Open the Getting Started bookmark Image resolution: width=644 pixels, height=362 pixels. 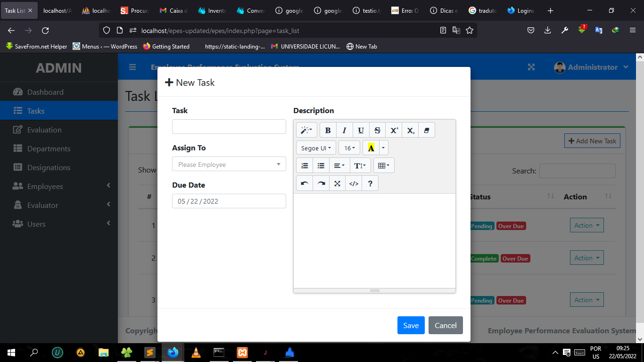click(x=166, y=46)
